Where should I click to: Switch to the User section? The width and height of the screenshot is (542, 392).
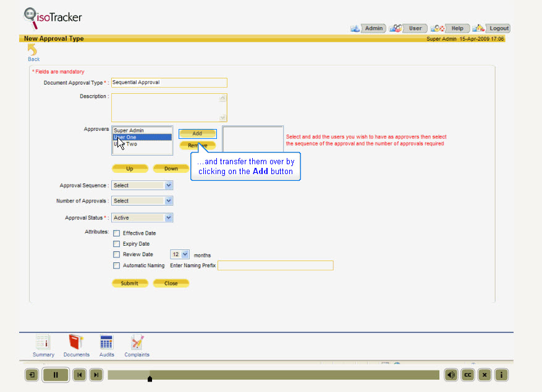click(414, 28)
